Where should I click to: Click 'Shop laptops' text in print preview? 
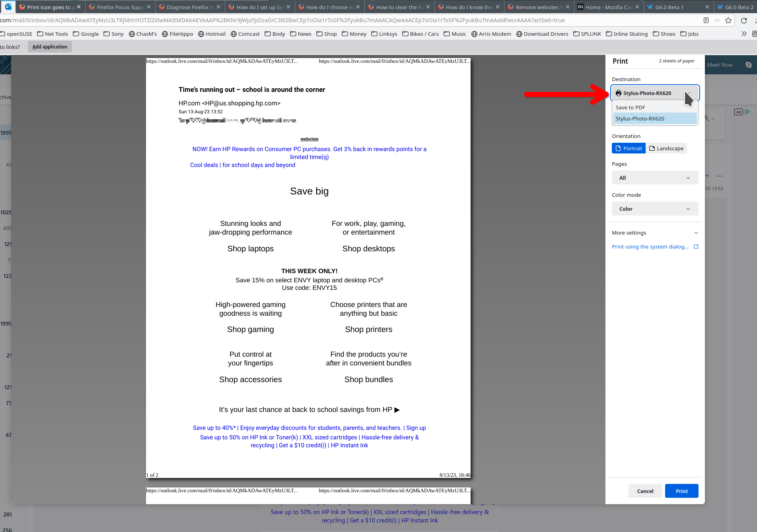[251, 249]
